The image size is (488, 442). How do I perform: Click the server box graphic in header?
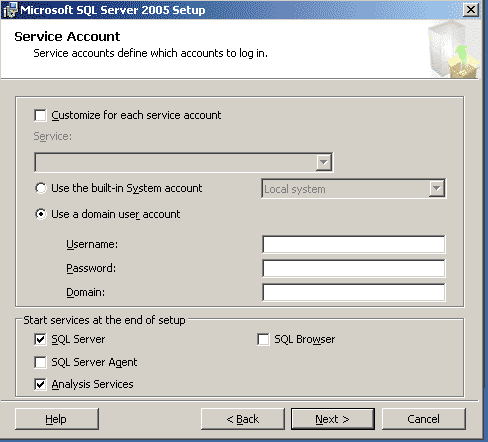click(x=454, y=49)
